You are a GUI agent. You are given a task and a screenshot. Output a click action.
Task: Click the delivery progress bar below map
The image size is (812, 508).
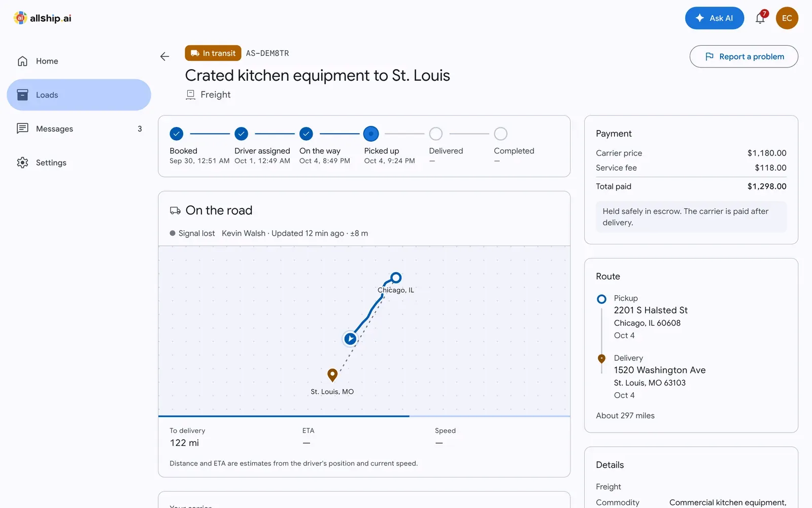coord(364,416)
